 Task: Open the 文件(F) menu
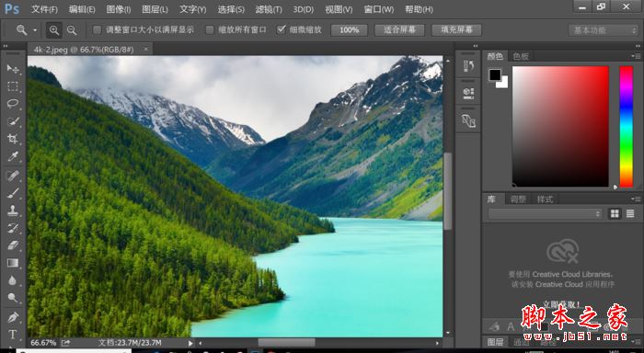point(44,9)
